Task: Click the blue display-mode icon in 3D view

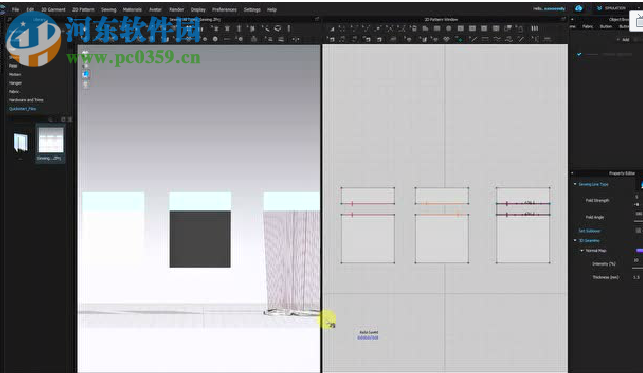Action: (85, 74)
